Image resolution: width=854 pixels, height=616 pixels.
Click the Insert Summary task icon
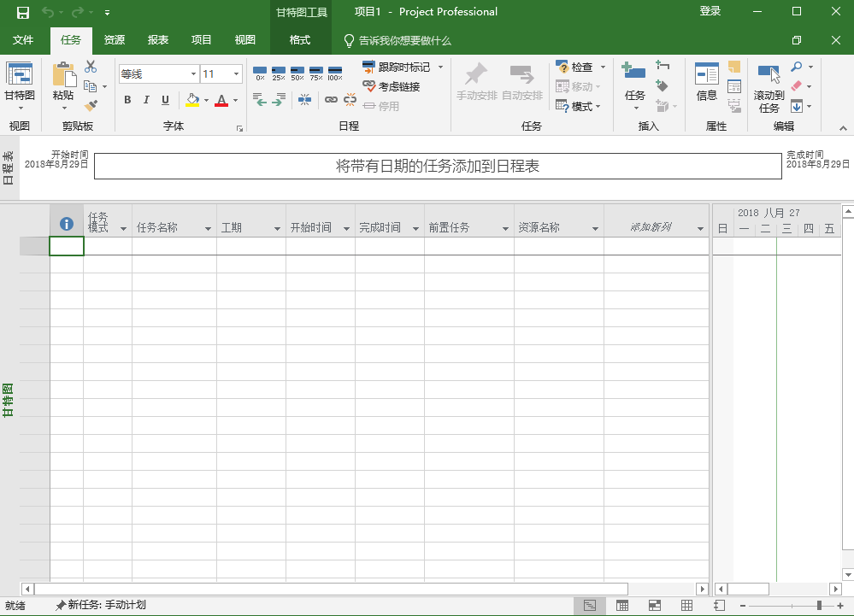coord(663,65)
